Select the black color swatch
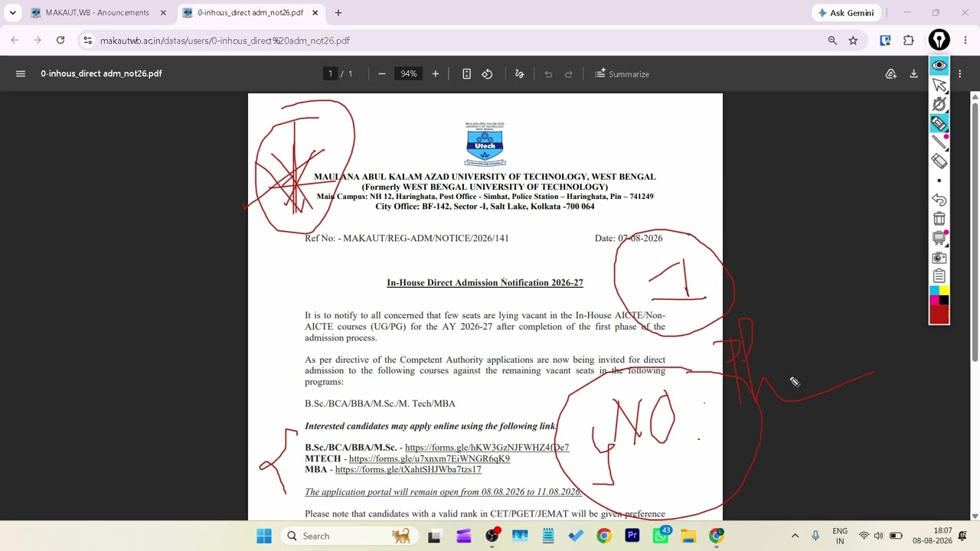 point(944,299)
